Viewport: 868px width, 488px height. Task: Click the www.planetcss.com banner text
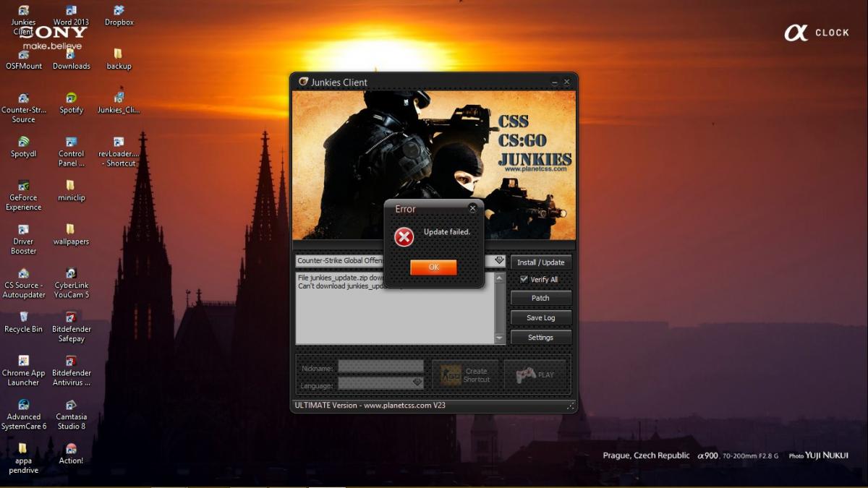[535, 169]
